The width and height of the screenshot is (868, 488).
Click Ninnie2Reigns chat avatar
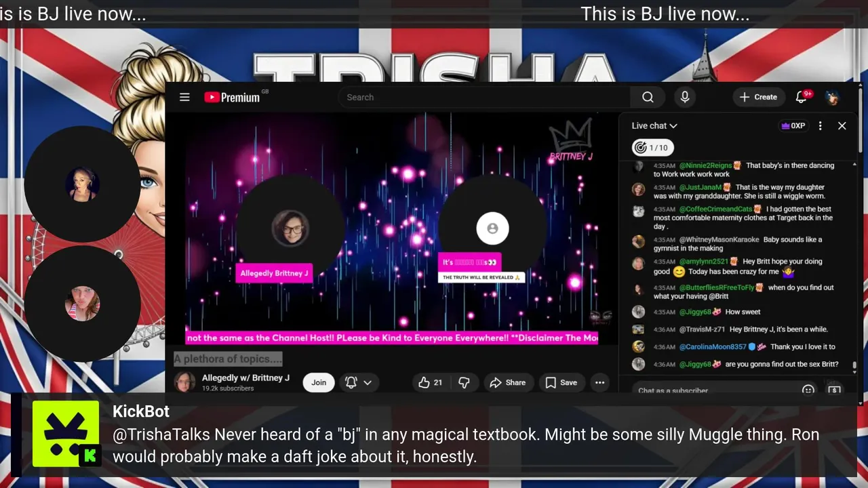coord(638,167)
